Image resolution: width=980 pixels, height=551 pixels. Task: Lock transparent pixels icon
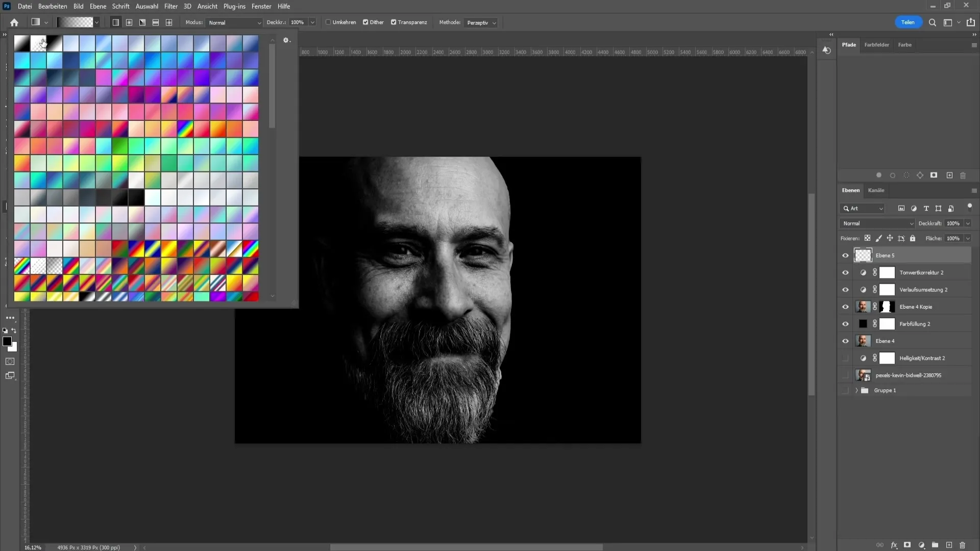(867, 238)
